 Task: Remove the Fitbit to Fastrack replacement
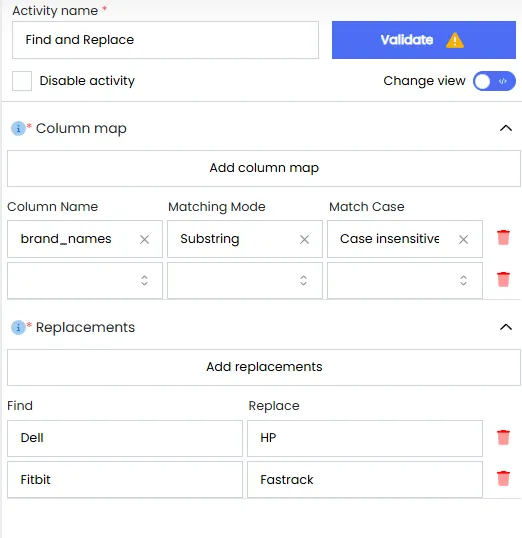(x=503, y=478)
